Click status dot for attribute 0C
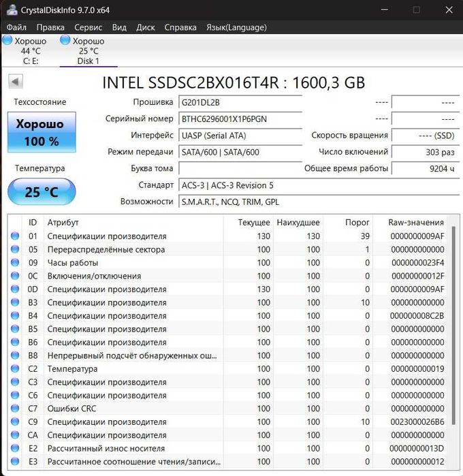Screen dimensions: 463x476 click(15, 276)
